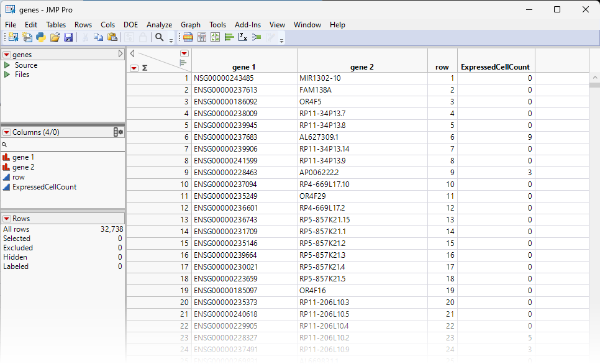Open the Rows red triangle menu

pyautogui.click(x=6, y=219)
